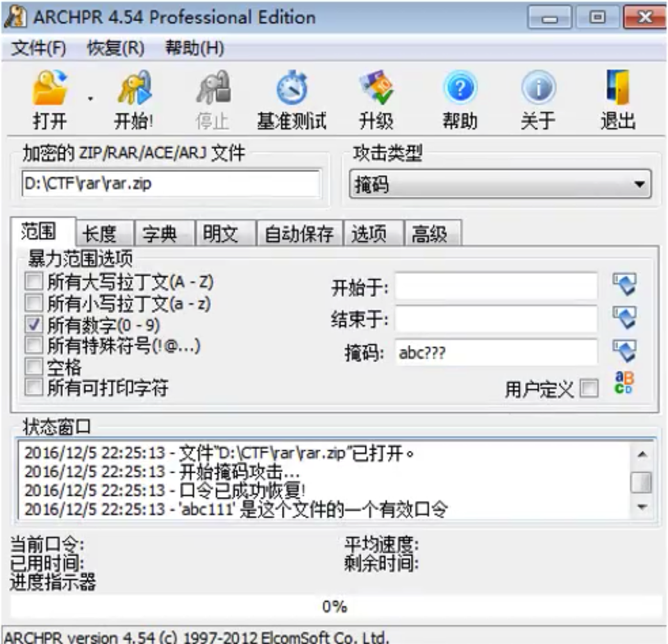Click the log line '已打开' for rar.zip

219,453
